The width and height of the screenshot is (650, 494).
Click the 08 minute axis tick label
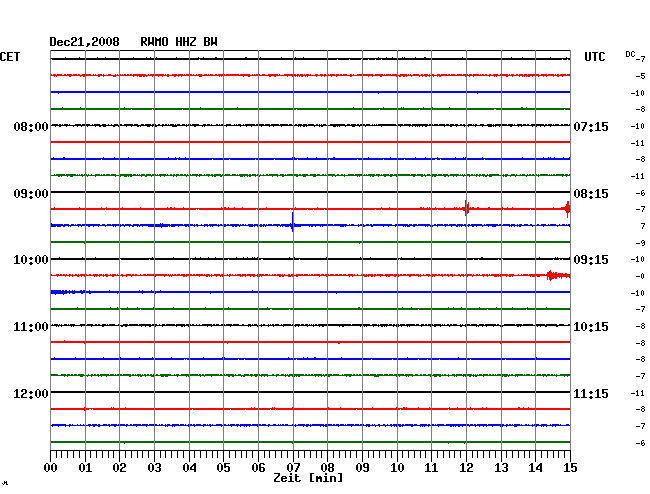click(327, 467)
